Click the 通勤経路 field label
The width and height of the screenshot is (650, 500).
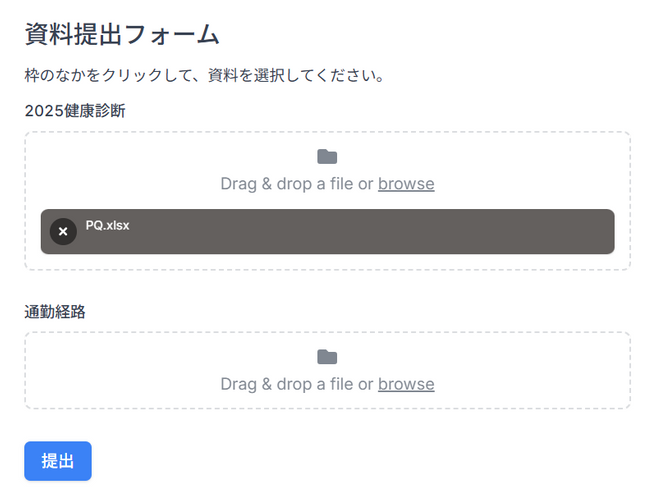click(55, 311)
